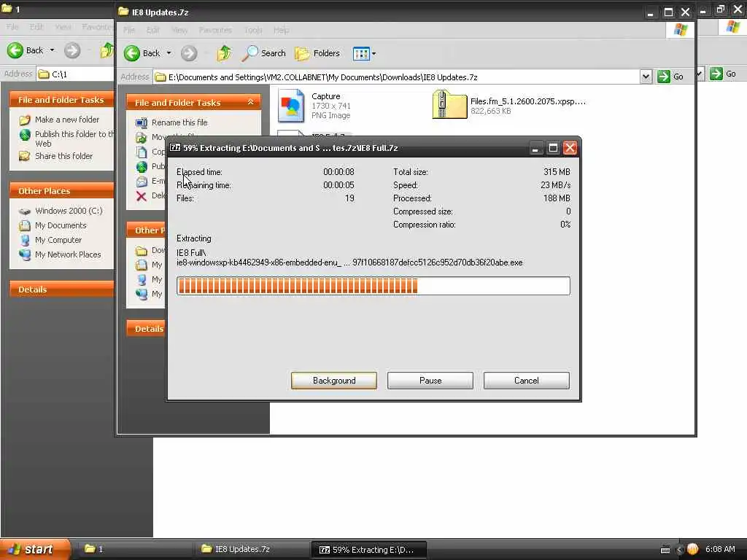Click 7z icon in extraction dialog title
This screenshot has width=747, height=560.
pyautogui.click(x=175, y=147)
